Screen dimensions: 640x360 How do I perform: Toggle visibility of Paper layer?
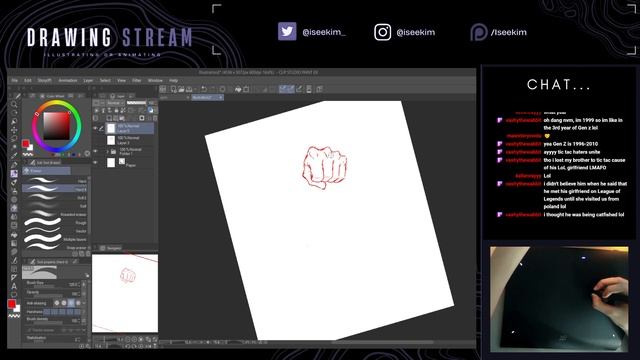pyautogui.click(x=96, y=163)
